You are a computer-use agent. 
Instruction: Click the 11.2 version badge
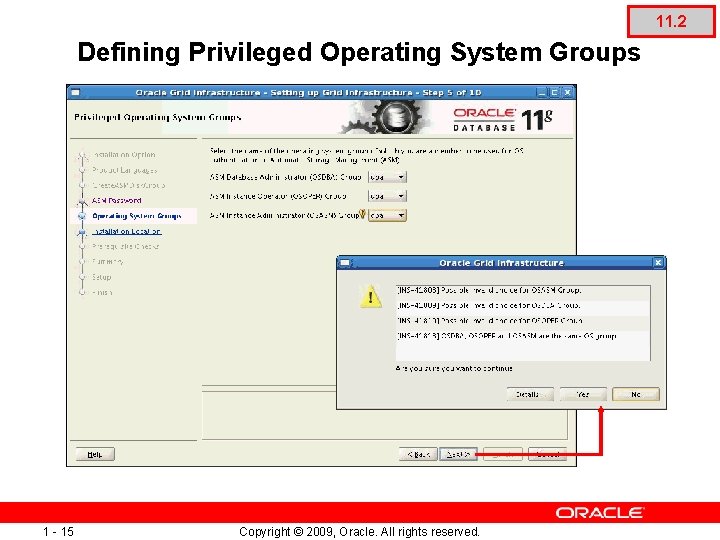(x=671, y=22)
